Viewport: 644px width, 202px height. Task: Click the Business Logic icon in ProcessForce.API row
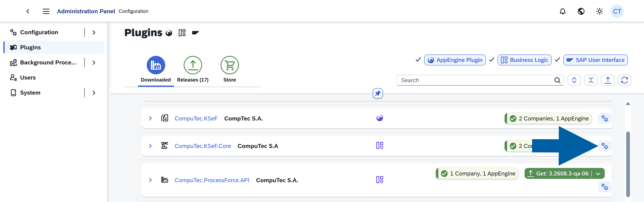[380, 180]
